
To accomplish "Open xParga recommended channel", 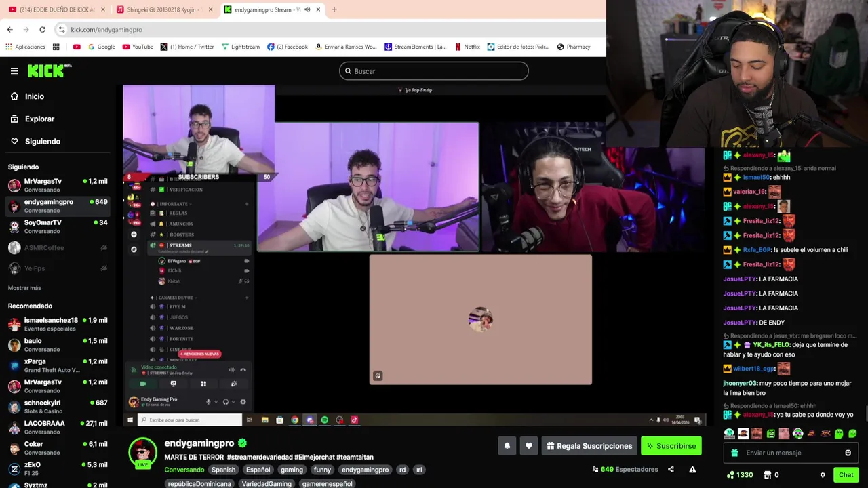I will coord(58,365).
